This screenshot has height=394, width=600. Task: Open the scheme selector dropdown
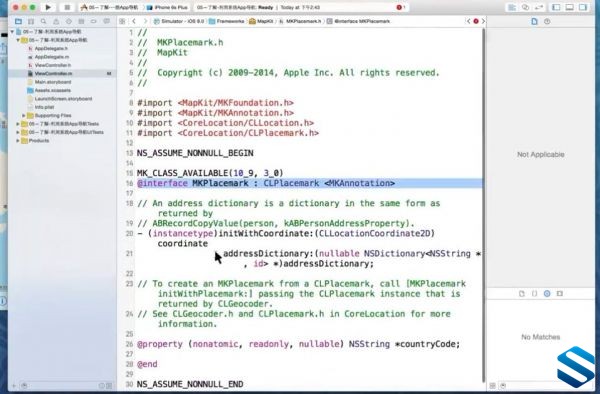111,7
